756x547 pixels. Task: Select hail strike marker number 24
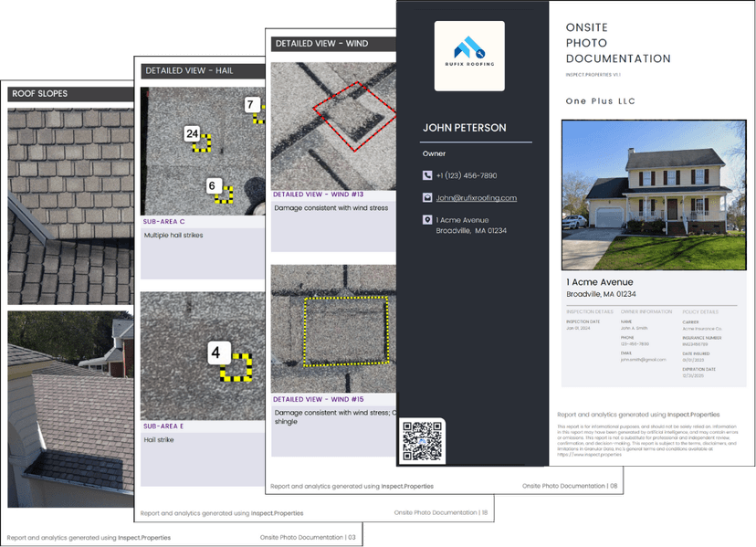(191, 133)
